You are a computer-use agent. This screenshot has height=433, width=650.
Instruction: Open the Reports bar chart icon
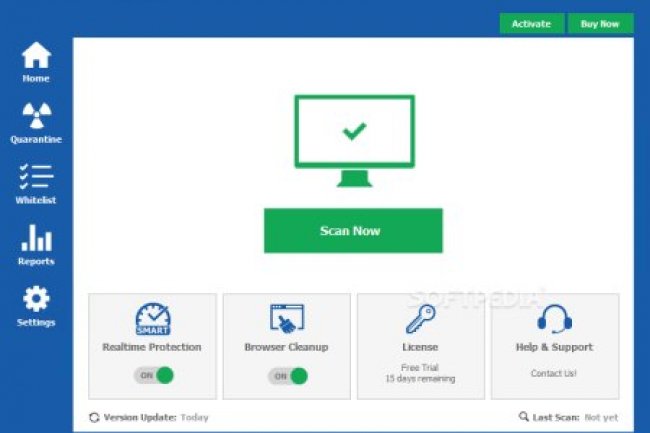point(36,238)
